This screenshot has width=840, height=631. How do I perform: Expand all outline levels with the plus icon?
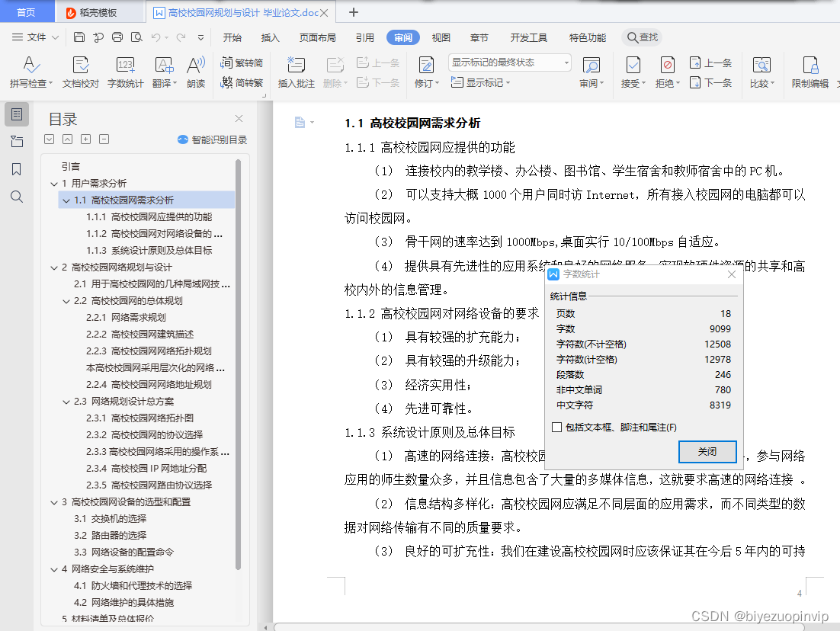pos(85,139)
